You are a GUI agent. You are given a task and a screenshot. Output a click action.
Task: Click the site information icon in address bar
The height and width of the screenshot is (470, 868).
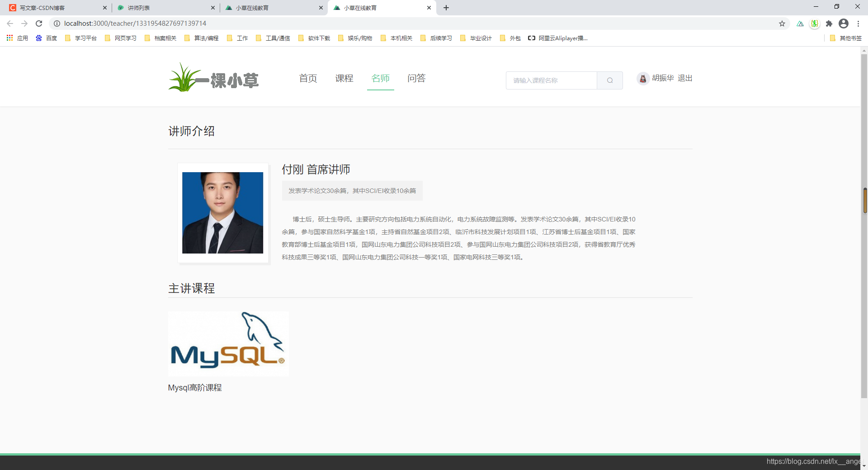point(57,23)
